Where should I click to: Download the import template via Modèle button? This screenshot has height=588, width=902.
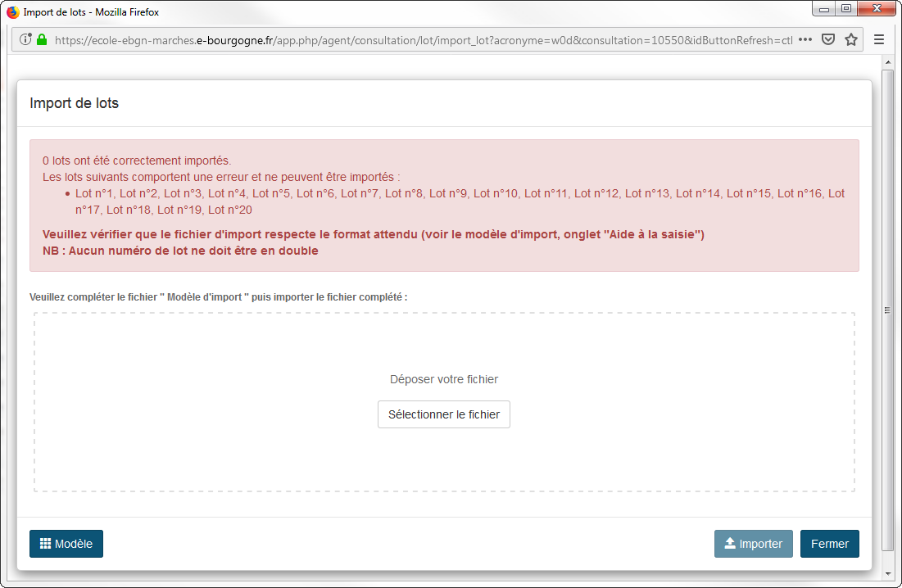coord(66,544)
